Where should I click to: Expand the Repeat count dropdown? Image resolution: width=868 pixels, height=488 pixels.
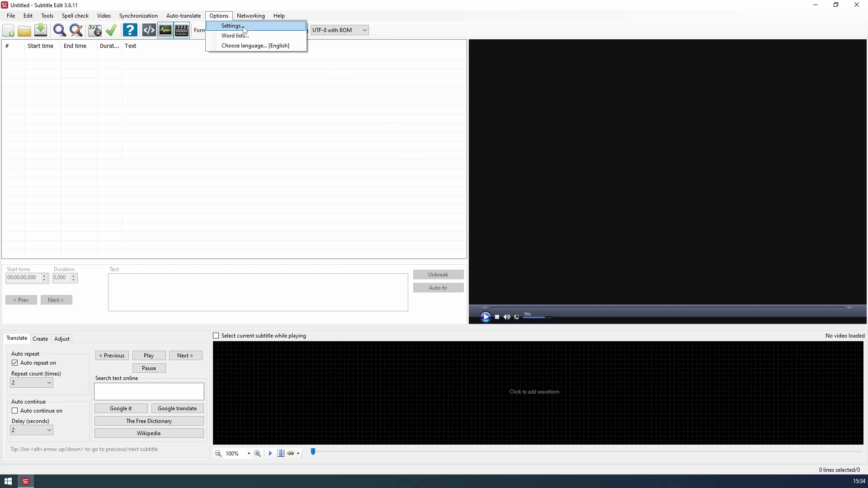[32, 383]
